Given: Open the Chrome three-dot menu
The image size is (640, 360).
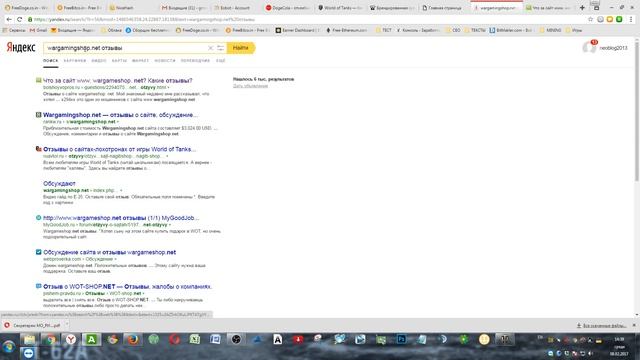Looking at the screenshot, I should point(631,19).
